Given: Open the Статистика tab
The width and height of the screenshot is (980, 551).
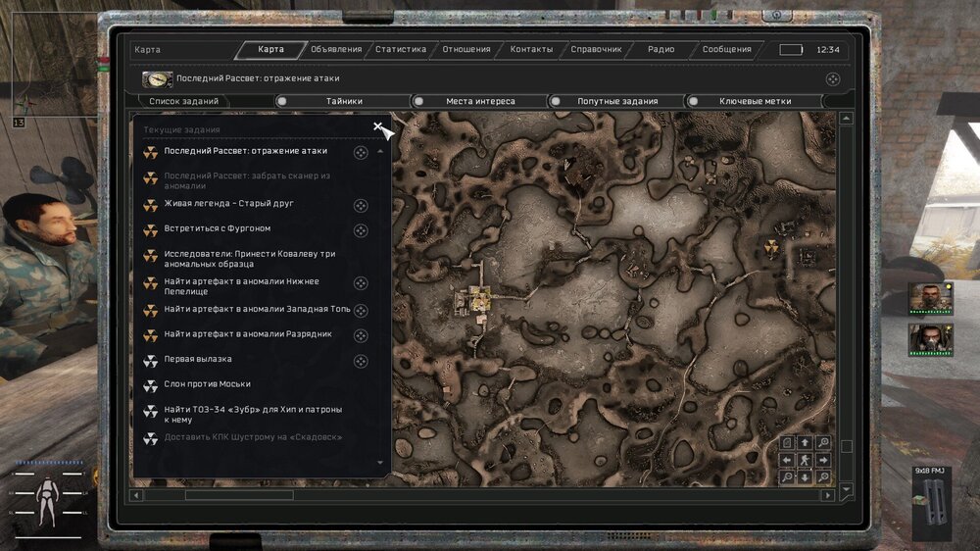Looking at the screenshot, I should point(400,49).
